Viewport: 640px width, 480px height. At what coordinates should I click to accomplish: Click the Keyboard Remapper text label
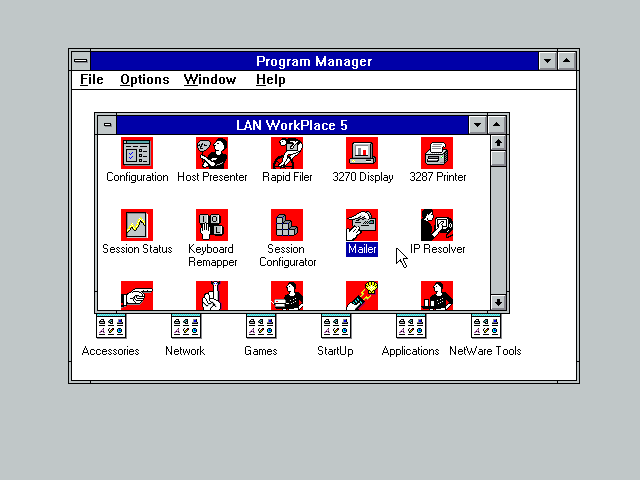click(212, 256)
